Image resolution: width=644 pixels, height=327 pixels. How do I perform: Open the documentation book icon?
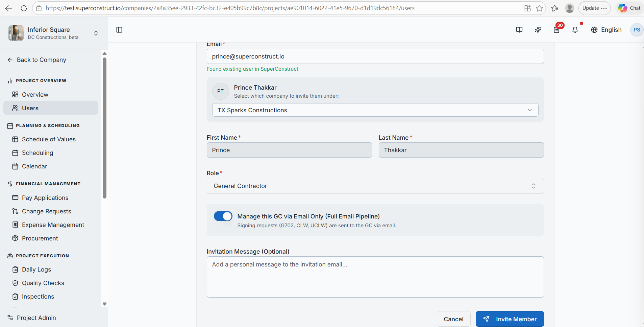(519, 30)
